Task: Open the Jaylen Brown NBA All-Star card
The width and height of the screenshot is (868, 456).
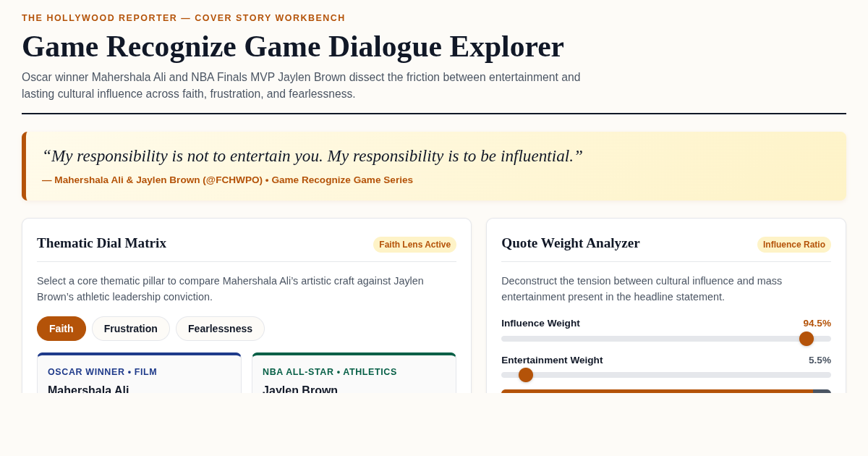Action: pos(354,373)
